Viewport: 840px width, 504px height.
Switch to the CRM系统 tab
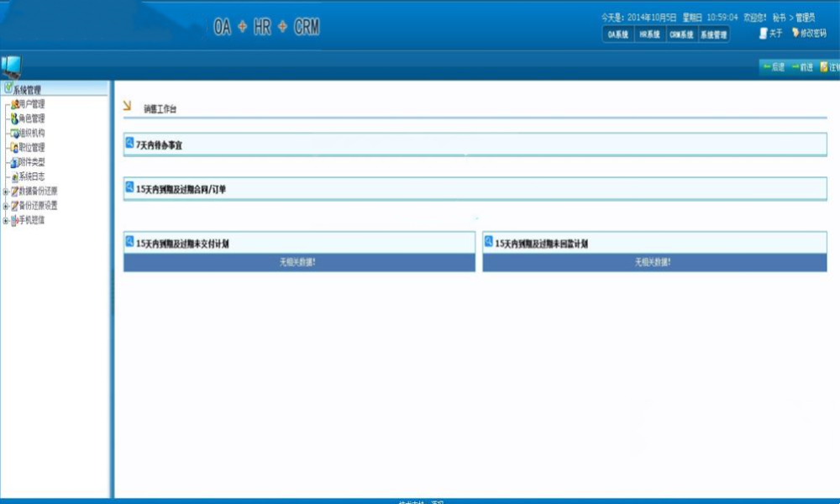681,34
